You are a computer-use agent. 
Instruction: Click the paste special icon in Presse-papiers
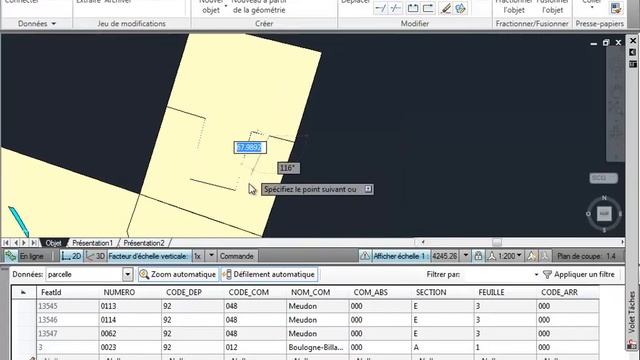(616, 8)
